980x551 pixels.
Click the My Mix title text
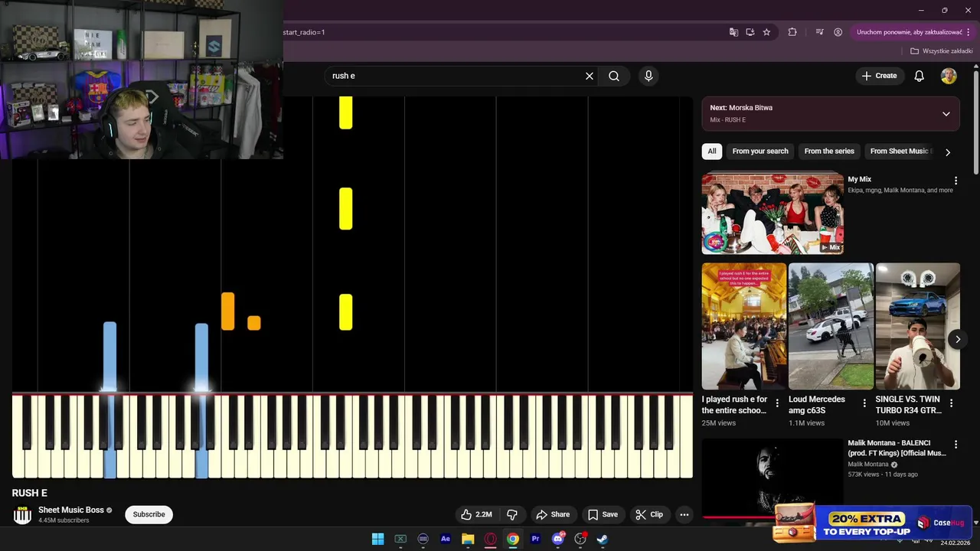(860, 179)
